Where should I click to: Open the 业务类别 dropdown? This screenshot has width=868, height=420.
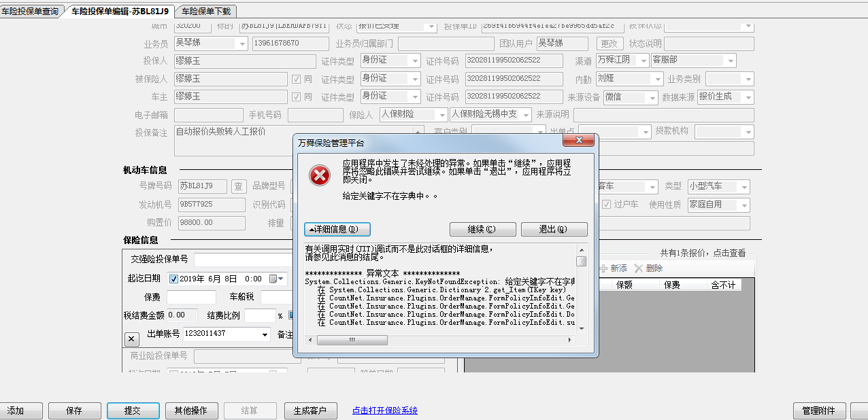pyautogui.click(x=748, y=79)
